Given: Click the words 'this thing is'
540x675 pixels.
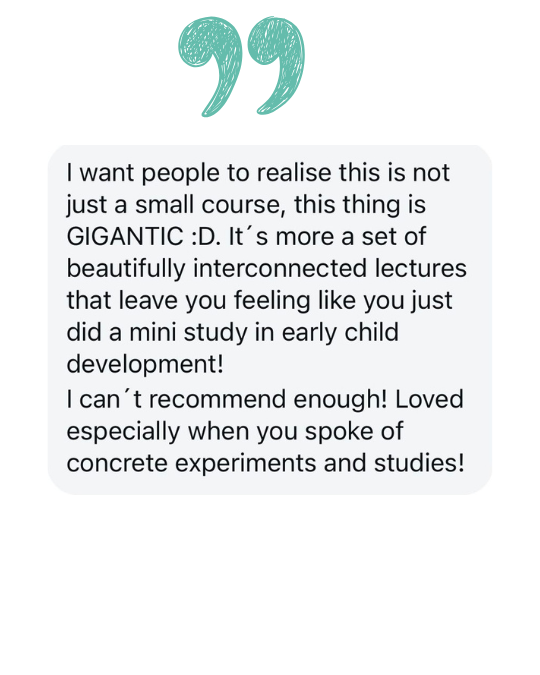Looking at the screenshot, I should [360, 205].
